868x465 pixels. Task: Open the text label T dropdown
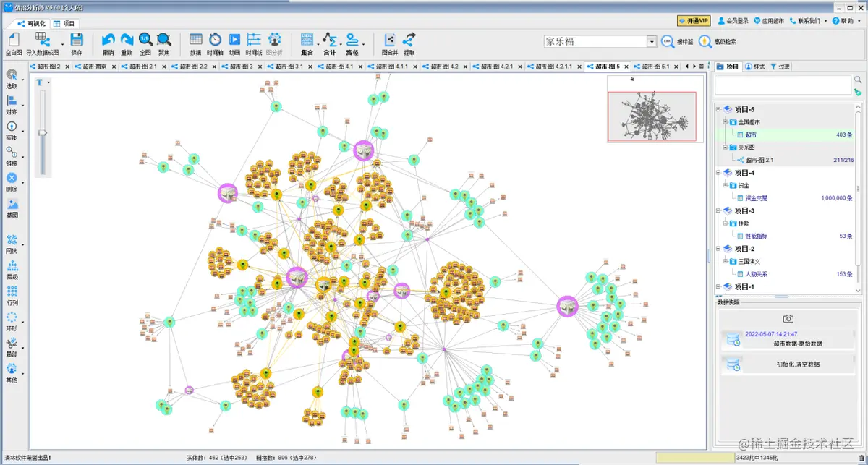coord(48,82)
